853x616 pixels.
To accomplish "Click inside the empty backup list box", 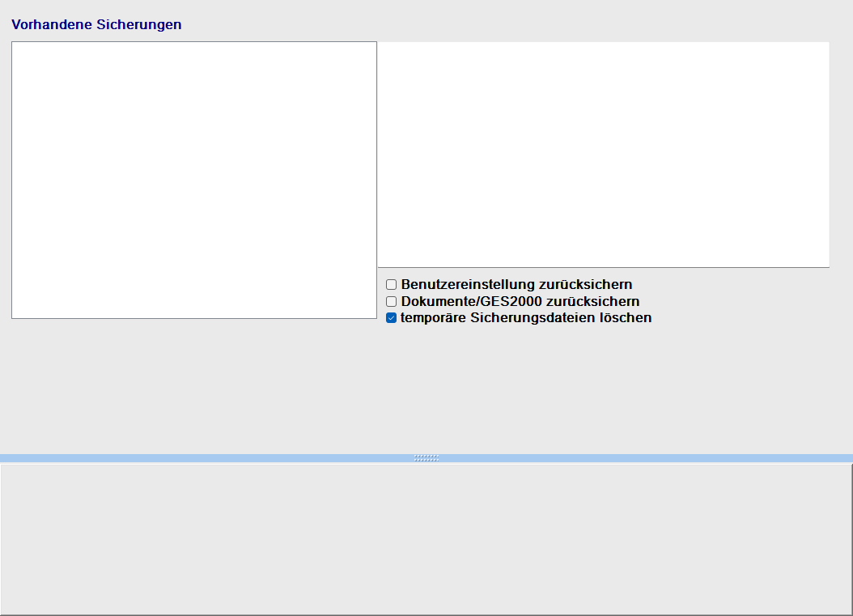I will tap(194, 180).
